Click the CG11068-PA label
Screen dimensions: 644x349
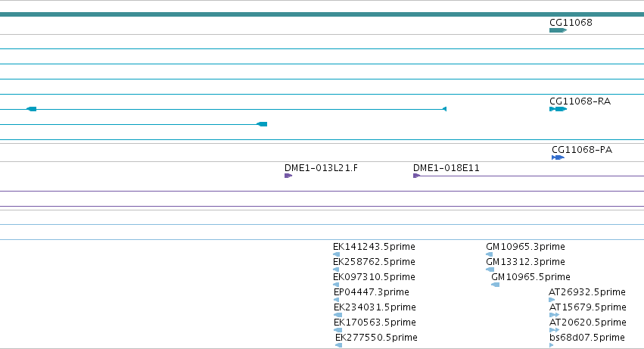tap(582, 150)
